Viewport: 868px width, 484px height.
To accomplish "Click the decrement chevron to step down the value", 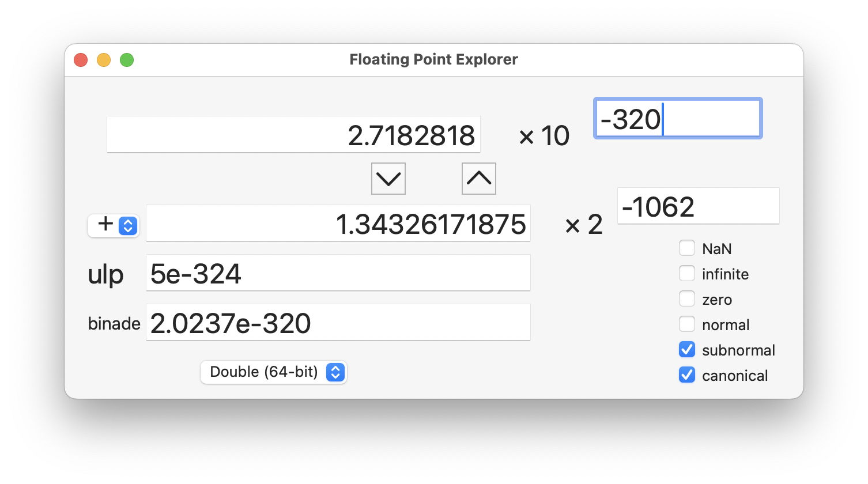I will coord(388,179).
